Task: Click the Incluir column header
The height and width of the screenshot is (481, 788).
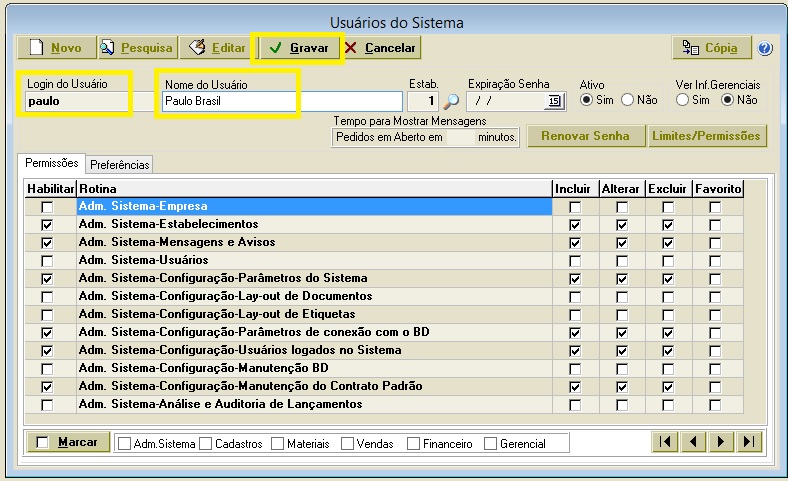Action: tap(575, 188)
